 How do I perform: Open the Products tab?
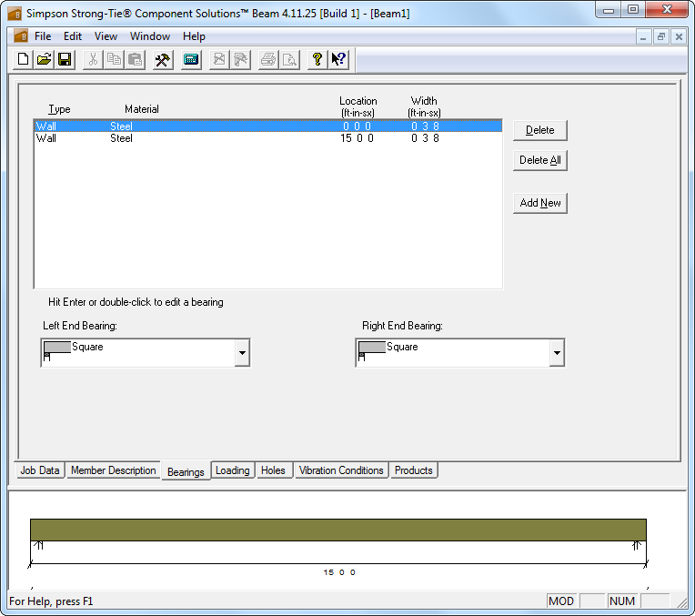pyautogui.click(x=414, y=470)
